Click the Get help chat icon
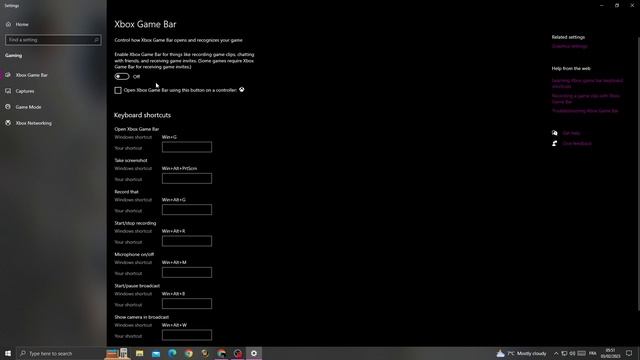 (554, 133)
